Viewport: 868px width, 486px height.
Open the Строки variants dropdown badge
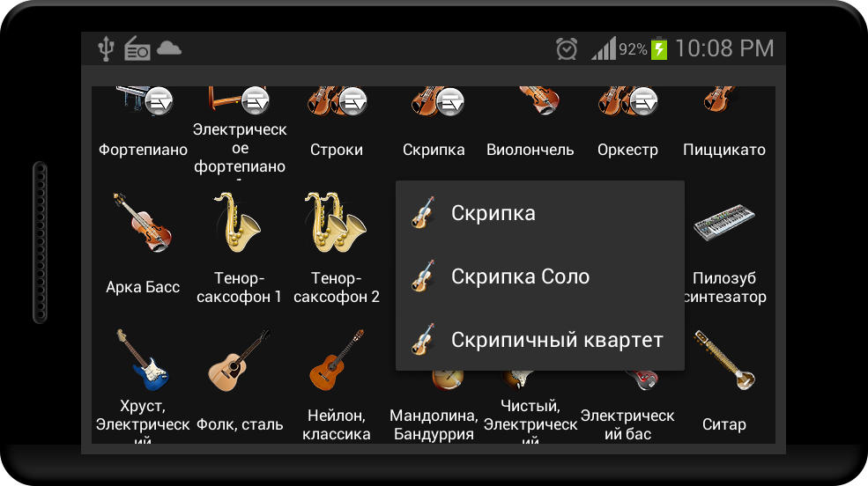click(352, 101)
